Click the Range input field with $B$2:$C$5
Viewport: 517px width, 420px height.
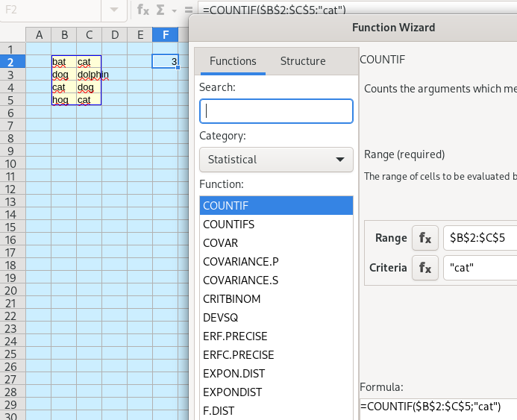point(480,238)
